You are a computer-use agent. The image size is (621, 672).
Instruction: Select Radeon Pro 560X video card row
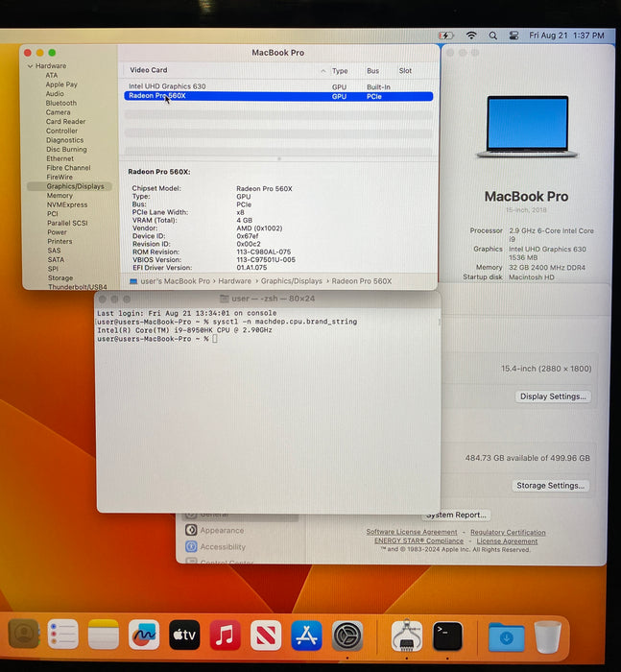278,96
